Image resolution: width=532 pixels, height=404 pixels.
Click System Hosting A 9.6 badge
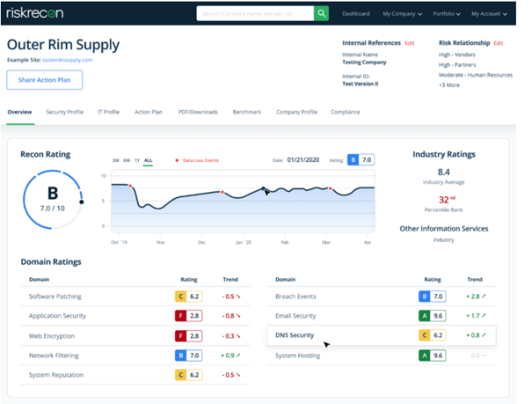click(x=433, y=356)
